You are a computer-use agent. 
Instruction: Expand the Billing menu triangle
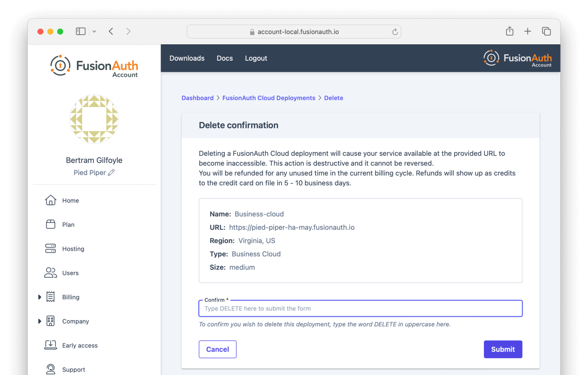(x=40, y=297)
